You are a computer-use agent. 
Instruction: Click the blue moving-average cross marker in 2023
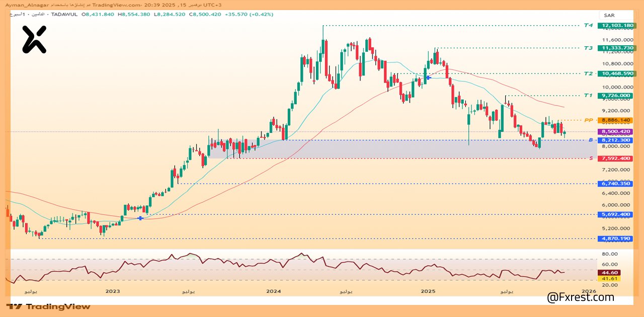tap(140, 218)
